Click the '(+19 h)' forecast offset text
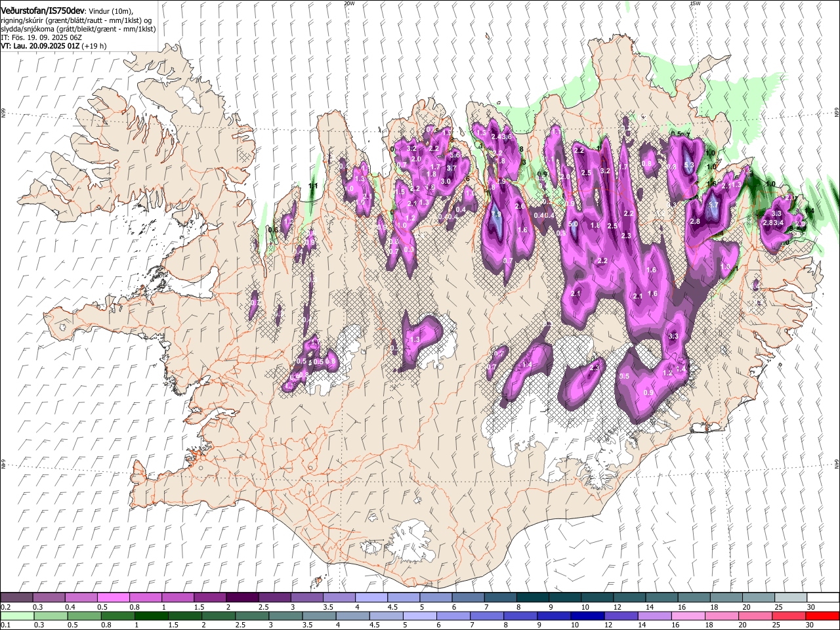 [x=94, y=46]
